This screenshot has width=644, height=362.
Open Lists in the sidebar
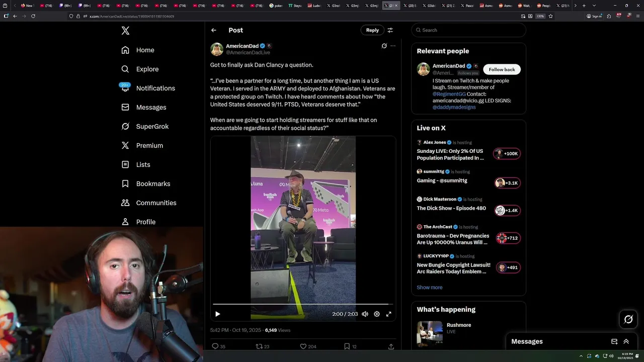(135, 164)
